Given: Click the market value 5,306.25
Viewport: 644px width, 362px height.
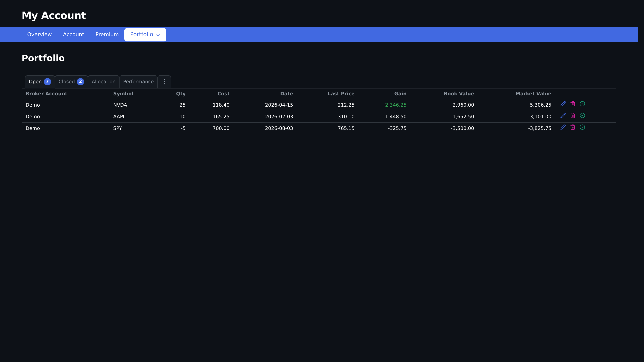Looking at the screenshot, I should pos(541,105).
